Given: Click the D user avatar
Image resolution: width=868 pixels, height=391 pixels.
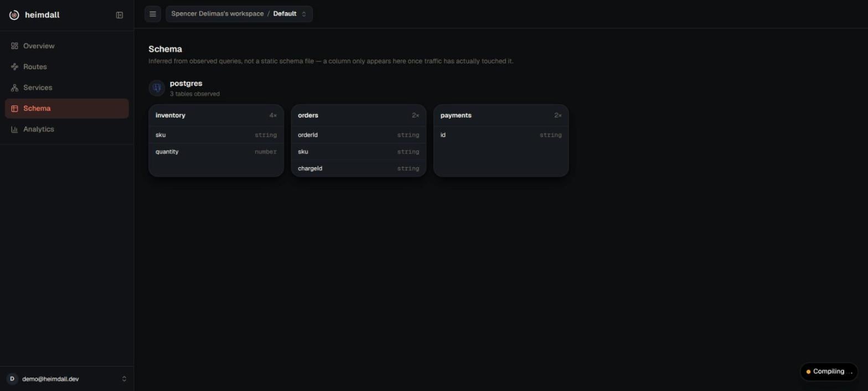Looking at the screenshot, I should click(12, 379).
